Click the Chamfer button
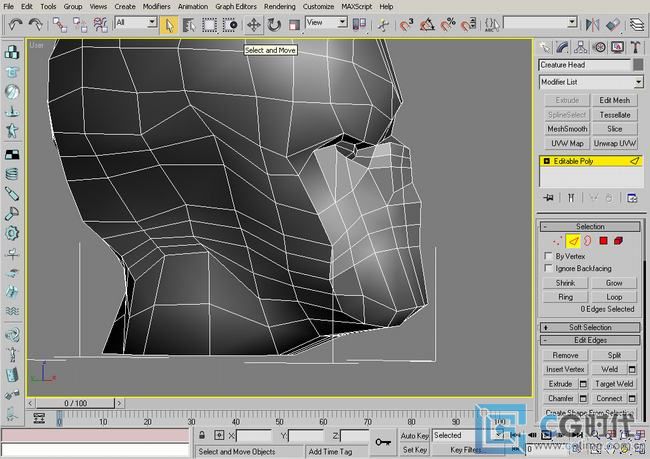Viewport: 650px width, 459px height. click(561, 398)
